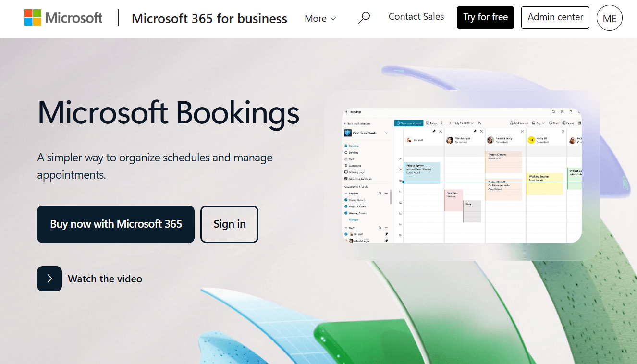
Task: Click the Bookings calendar product screenshot
Action: (462, 175)
